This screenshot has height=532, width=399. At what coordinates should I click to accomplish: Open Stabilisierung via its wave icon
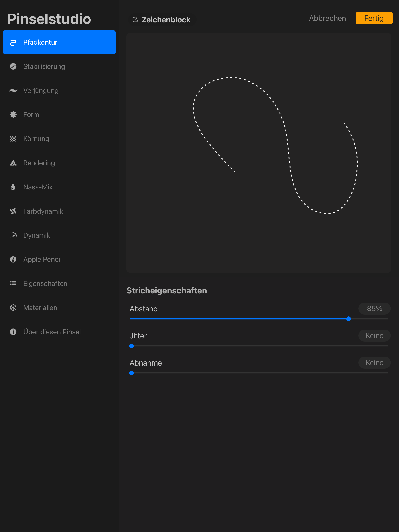[13, 66]
